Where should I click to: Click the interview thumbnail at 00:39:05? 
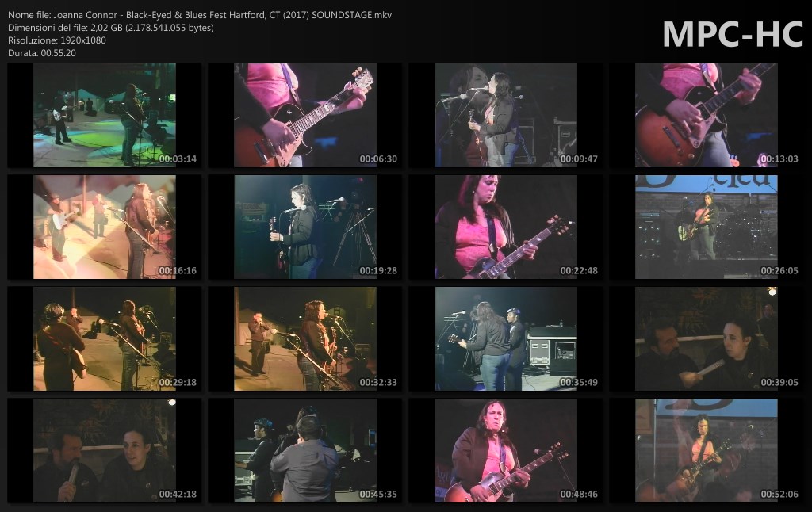pyautogui.click(x=706, y=339)
